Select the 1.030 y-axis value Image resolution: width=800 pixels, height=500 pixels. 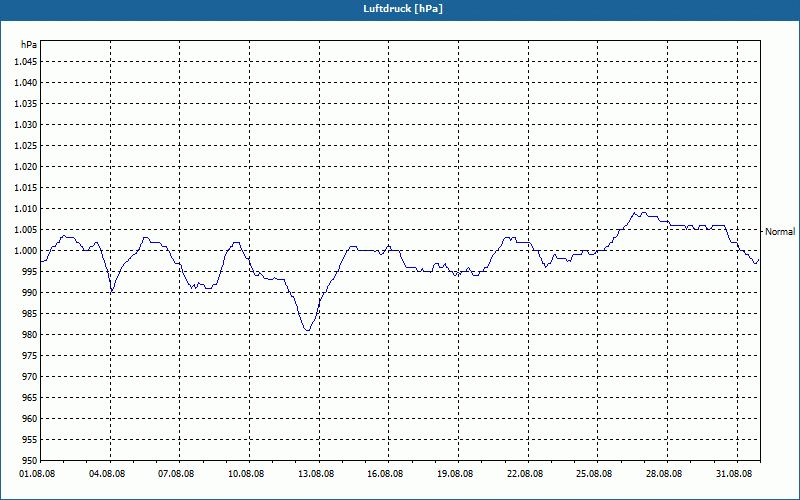[26, 124]
